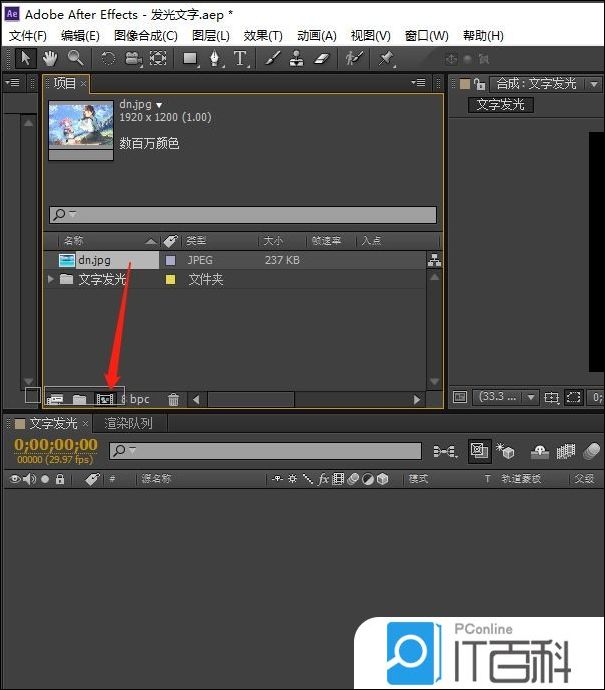Viewport: 605px width, 690px height.
Task: Click project search input field
Action: 243,215
